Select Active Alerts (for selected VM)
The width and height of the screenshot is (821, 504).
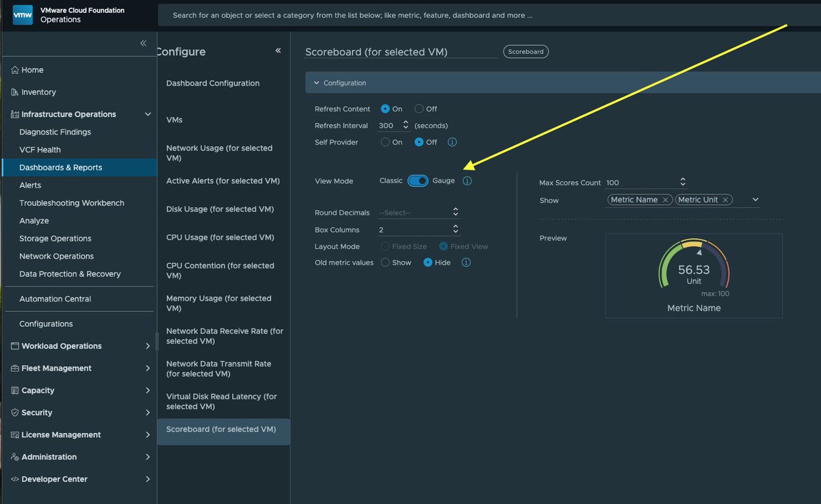[x=223, y=181]
